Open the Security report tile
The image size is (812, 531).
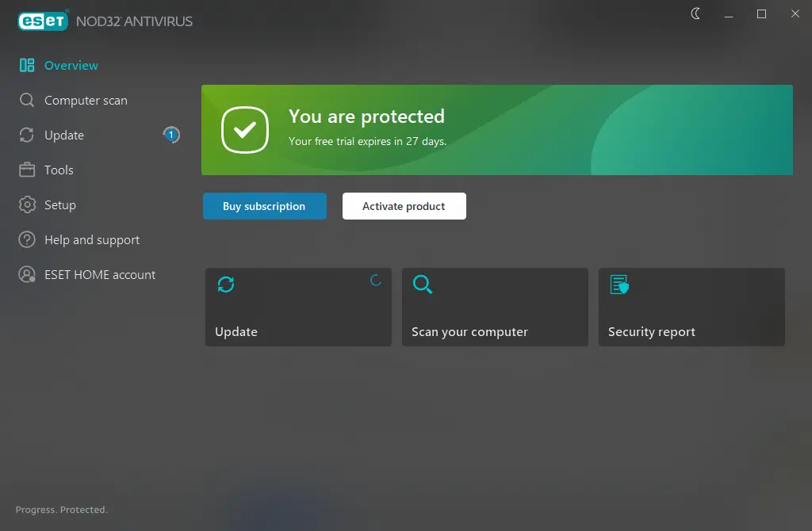pos(691,307)
